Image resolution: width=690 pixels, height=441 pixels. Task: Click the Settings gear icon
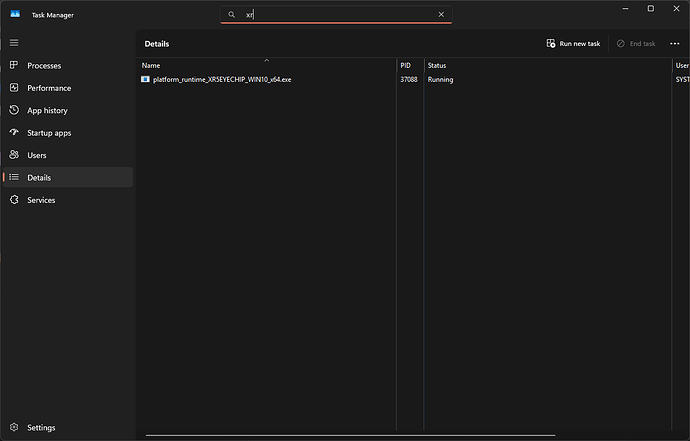(x=14, y=427)
